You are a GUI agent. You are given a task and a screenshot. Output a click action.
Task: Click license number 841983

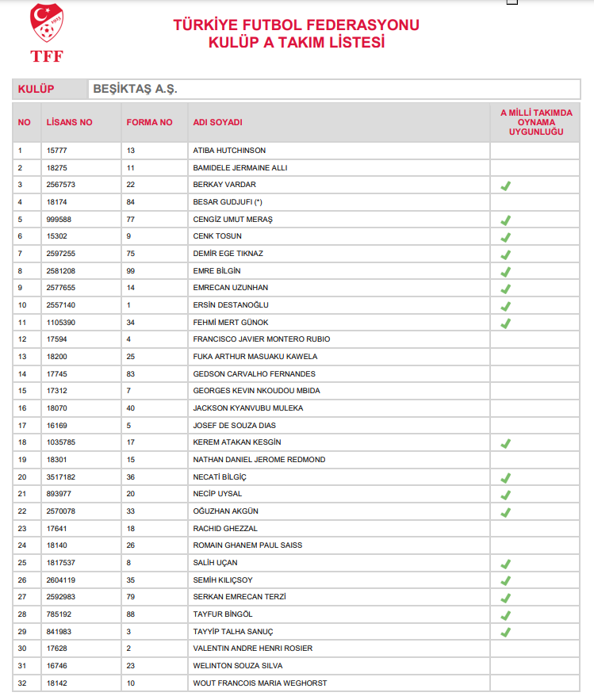(x=59, y=632)
